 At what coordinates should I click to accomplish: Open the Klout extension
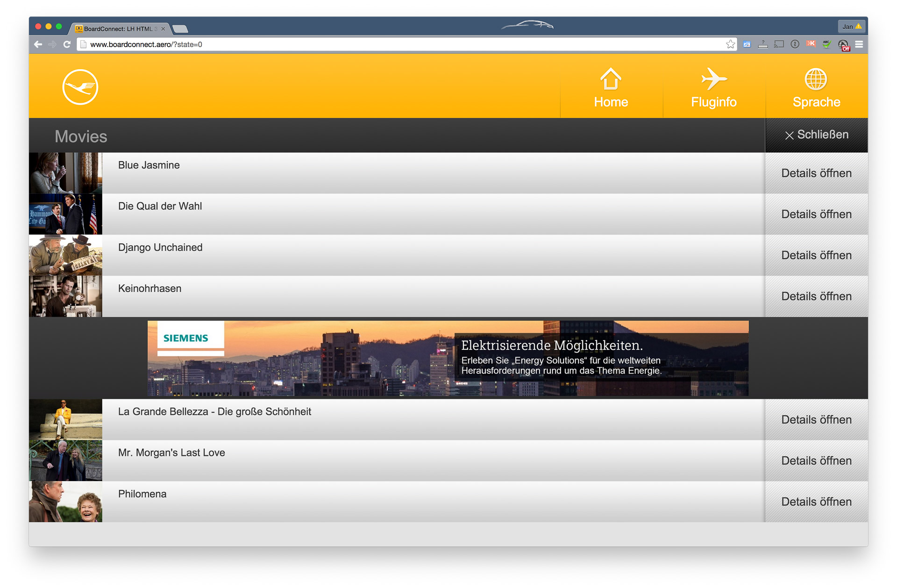811,44
